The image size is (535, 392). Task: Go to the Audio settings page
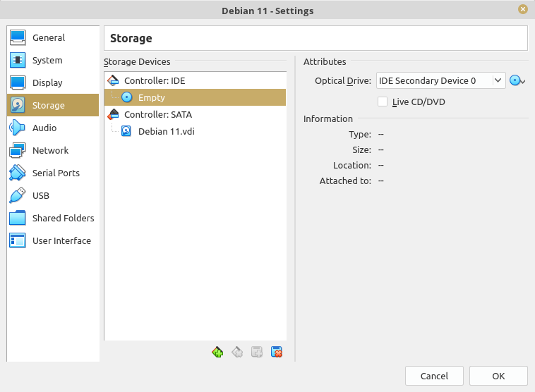click(x=53, y=128)
